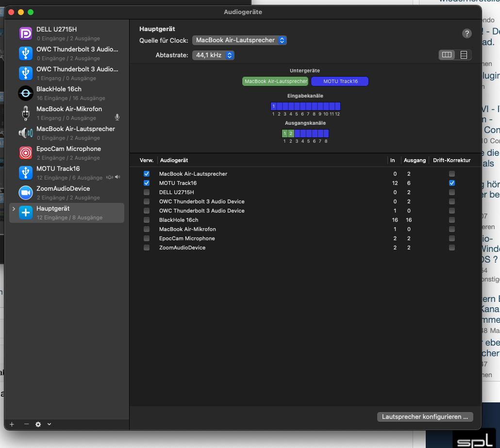Select ZoomAudioDevice in device sidebar
The width and height of the screenshot is (500, 448).
(67, 193)
